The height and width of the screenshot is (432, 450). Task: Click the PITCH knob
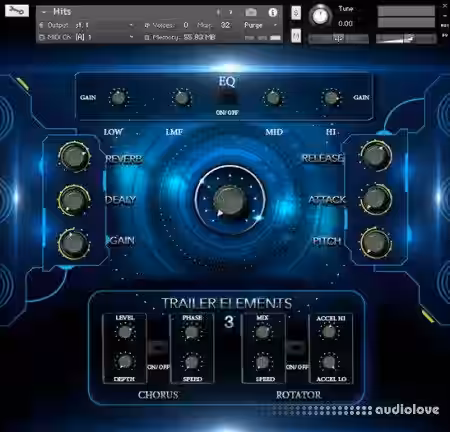[x=376, y=243]
